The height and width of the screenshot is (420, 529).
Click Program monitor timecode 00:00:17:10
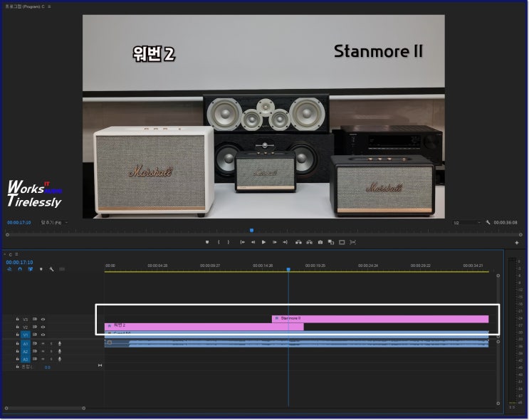tap(19, 223)
